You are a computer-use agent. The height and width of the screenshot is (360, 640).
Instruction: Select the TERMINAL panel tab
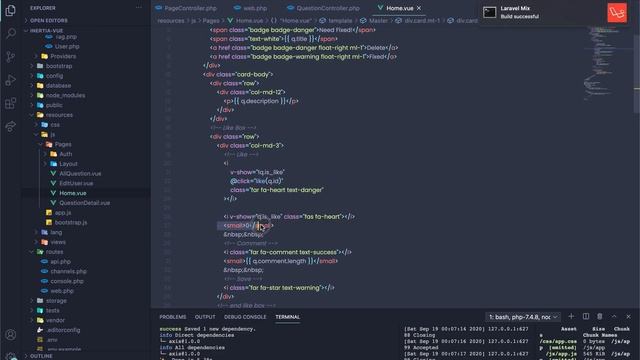coord(287,317)
